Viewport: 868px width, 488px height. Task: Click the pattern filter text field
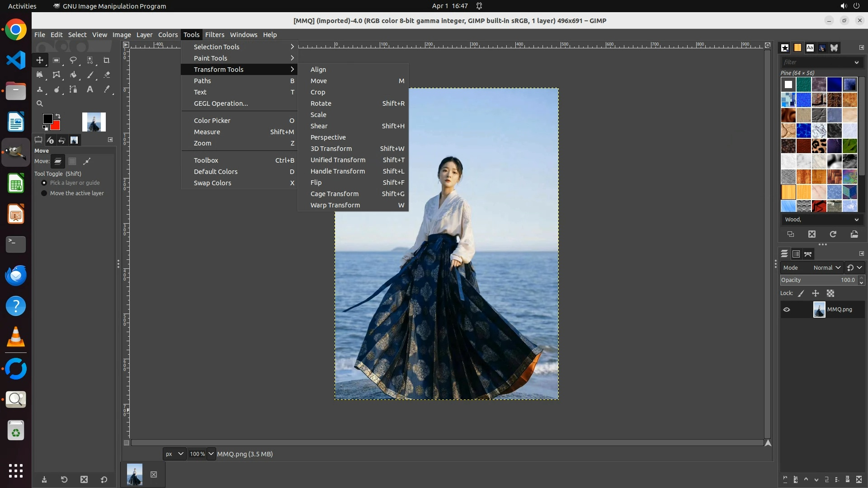pos(816,62)
